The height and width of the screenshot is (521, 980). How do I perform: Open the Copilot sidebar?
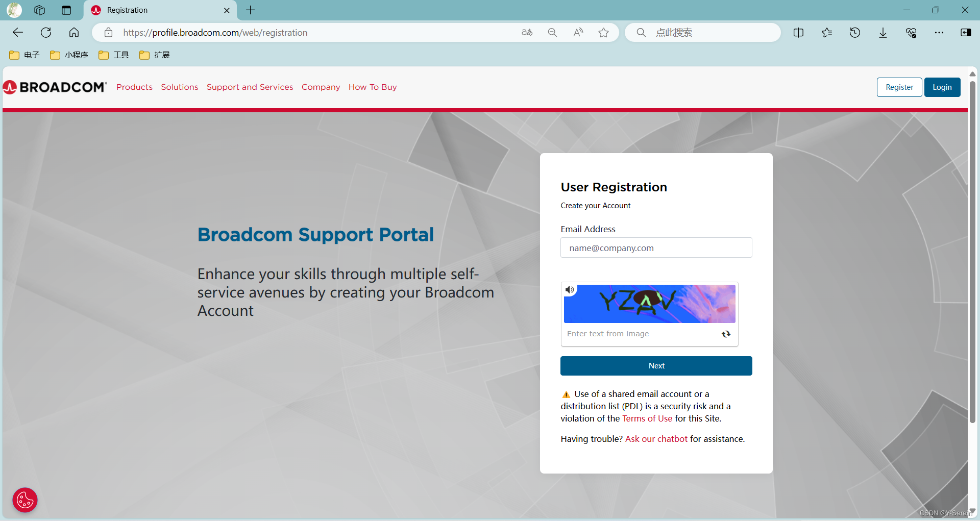(966, 32)
